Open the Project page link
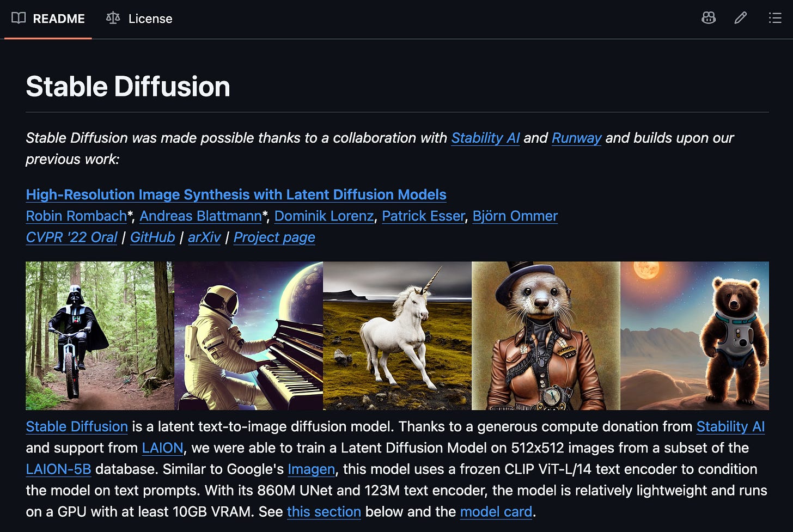Image resolution: width=793 pixels, height=532 pixels. point(274,237)
